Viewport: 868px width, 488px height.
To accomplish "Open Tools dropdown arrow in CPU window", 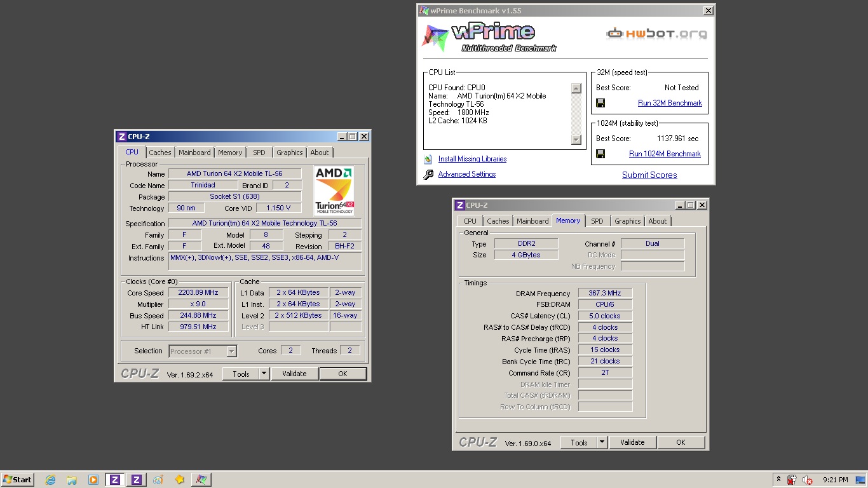I will (x=264, y=374).
